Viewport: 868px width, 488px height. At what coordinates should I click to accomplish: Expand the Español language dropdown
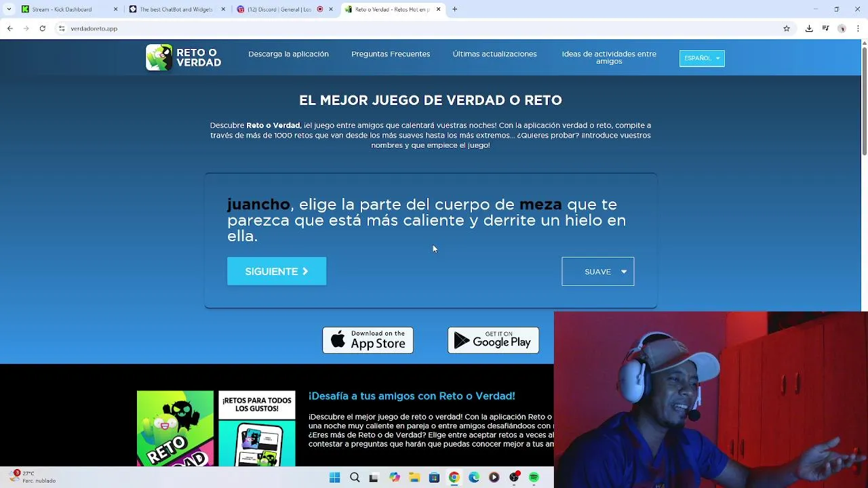tap(702, 58)
